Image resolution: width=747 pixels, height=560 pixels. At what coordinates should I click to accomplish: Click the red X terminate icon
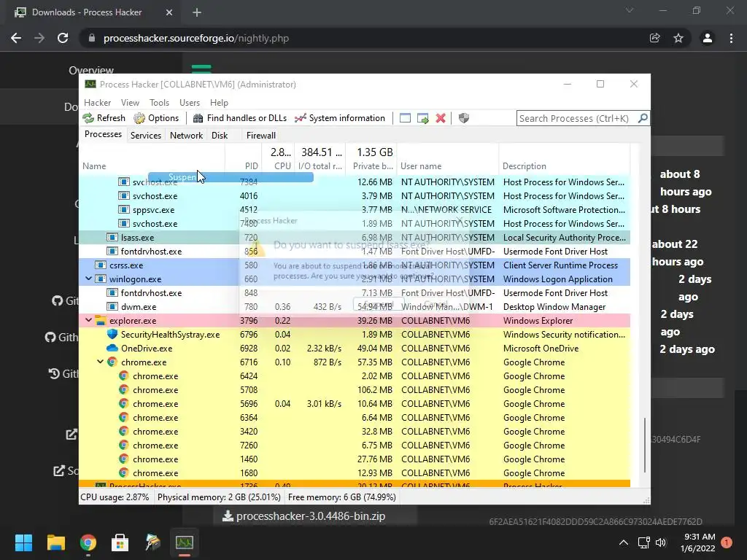[x=441, y=118]
